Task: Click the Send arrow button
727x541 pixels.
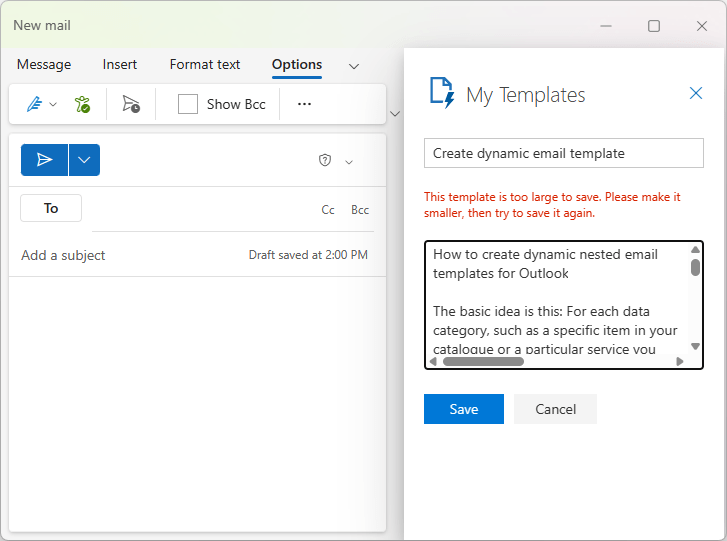Action: tap(44, 160)
